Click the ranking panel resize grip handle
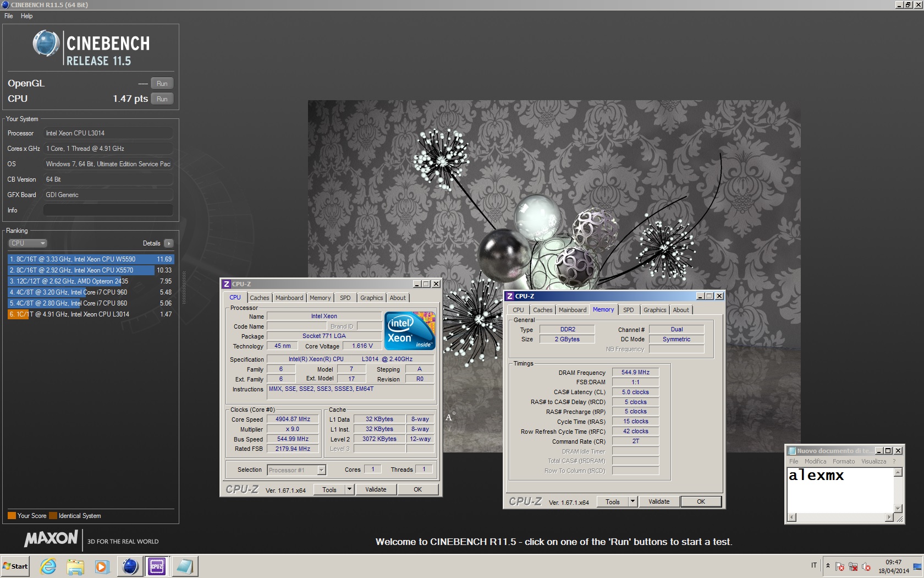Screen dimensions: 924x578 tap(184, 288)
